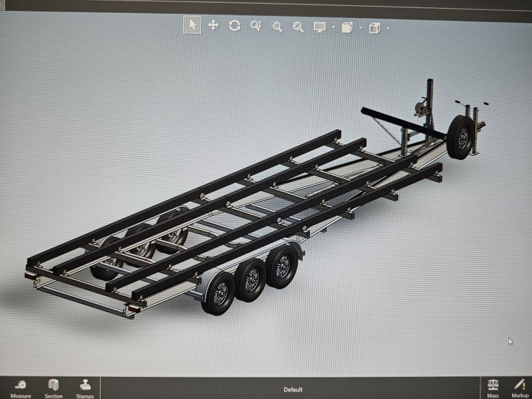The height and width of the screenshot is (399, 532).
Task: Choose the Pan tool with four arrows
Action: point(213,25)
